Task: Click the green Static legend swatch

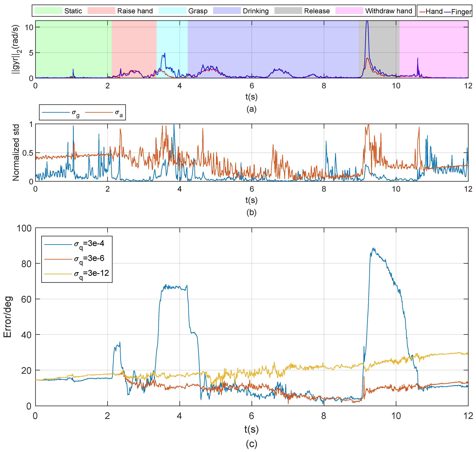Action: click(48, 11)
